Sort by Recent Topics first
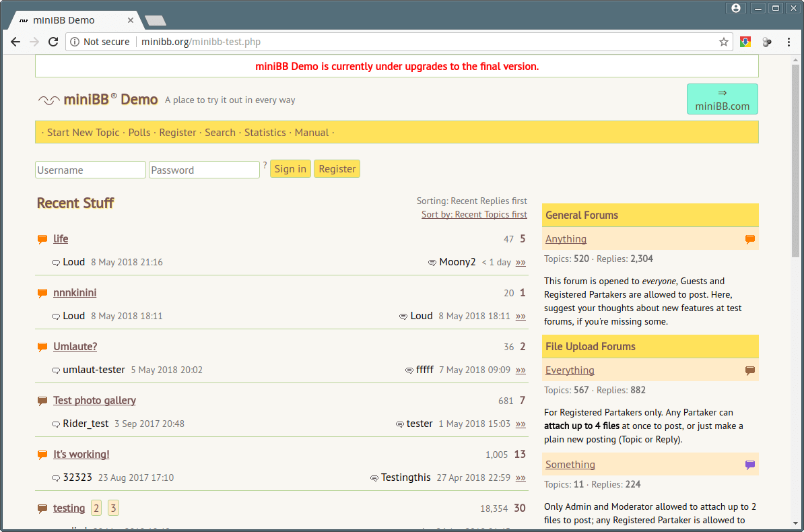 474,214
